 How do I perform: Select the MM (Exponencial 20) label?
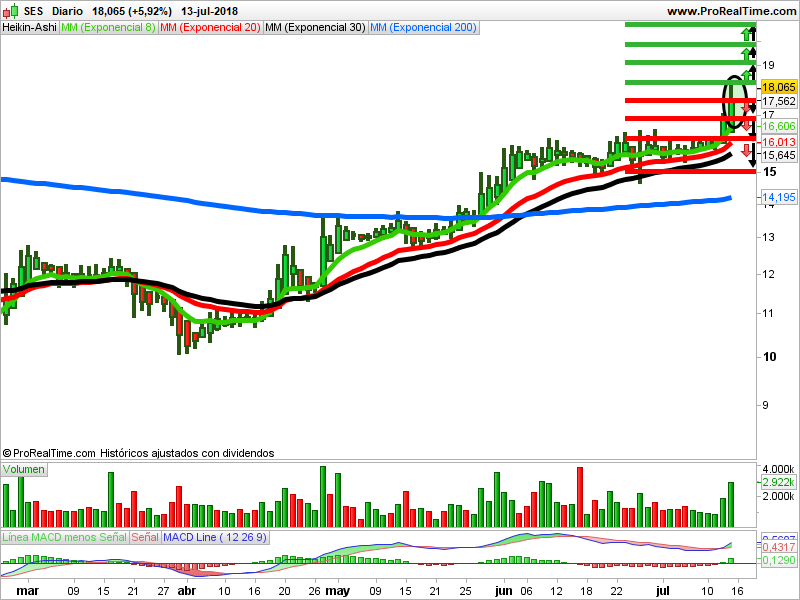pos(210,28)
